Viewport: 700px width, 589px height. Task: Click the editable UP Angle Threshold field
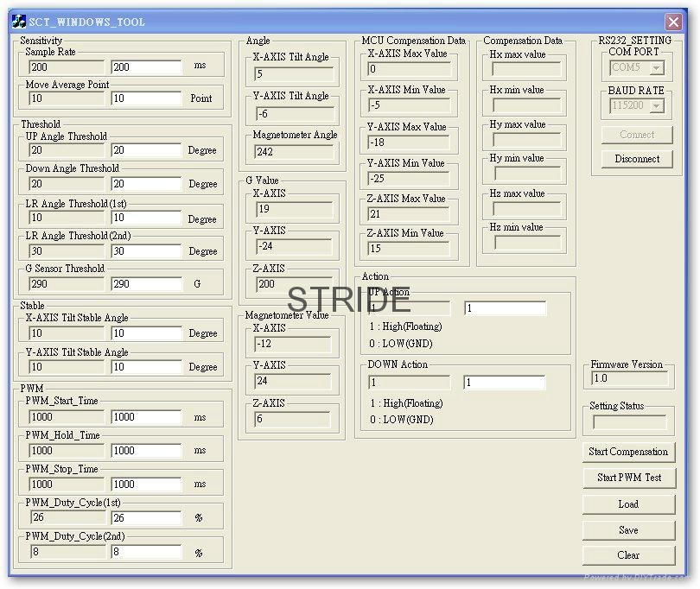pyautogui.click(x=146, y=150)
